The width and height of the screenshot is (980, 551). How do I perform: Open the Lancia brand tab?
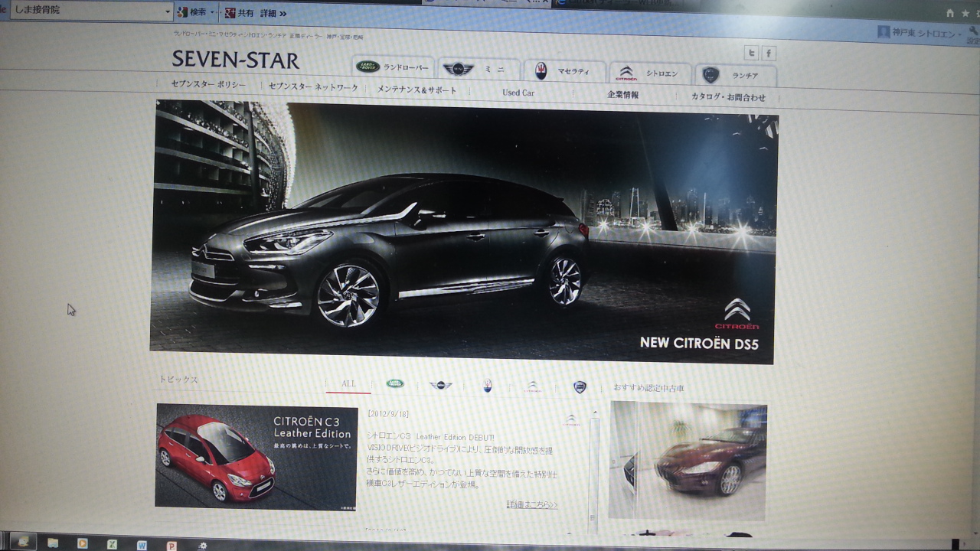733,75
